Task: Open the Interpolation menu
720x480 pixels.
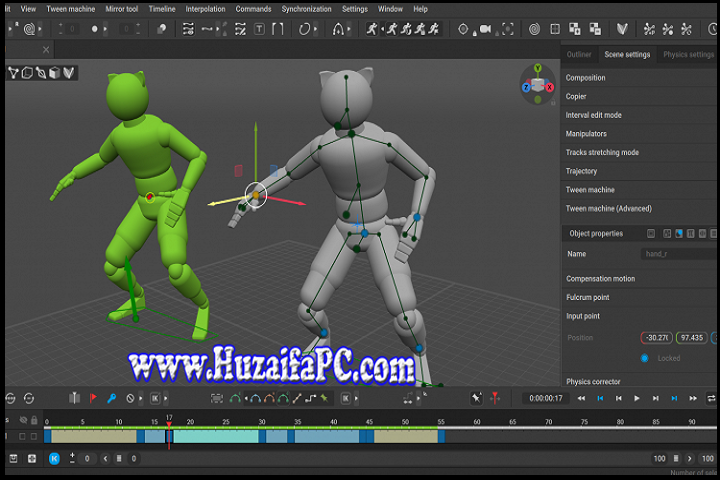Action: (205, 9)
